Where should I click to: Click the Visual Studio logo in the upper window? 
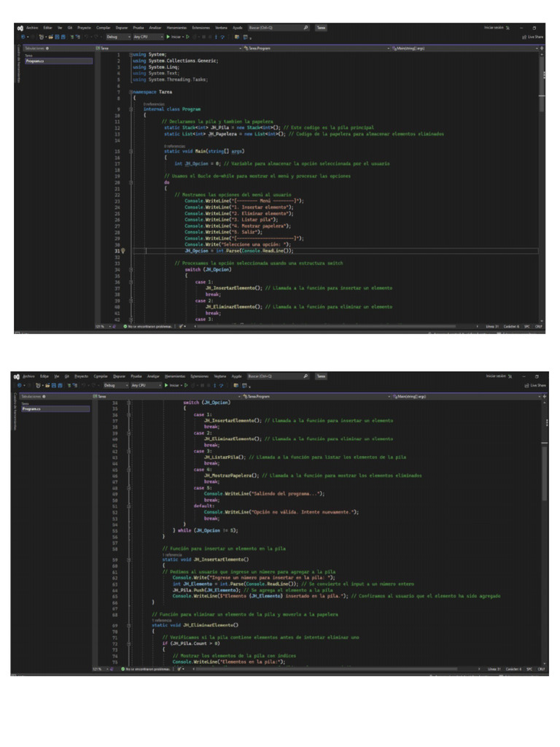pos(18,28)
